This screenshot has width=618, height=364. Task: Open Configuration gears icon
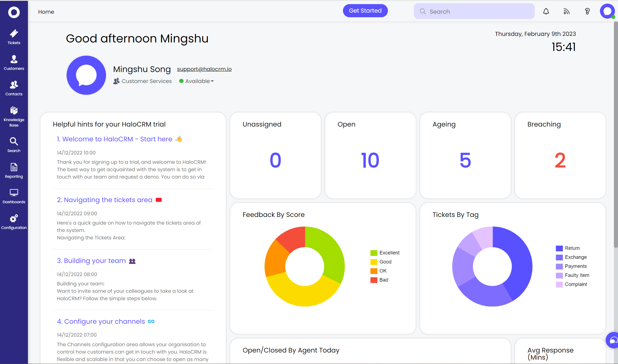pyautogui.click(x=14, y=222)
